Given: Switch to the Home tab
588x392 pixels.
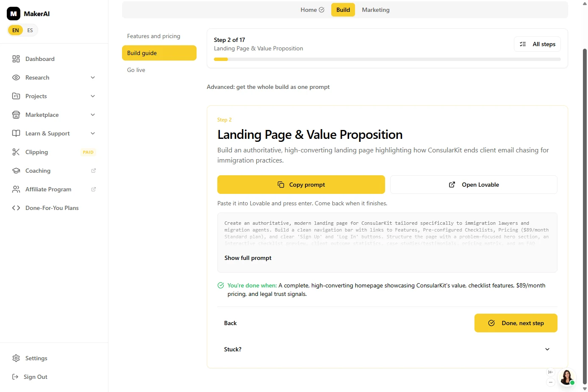Looking at the screenshot, I should coord(312,10).
